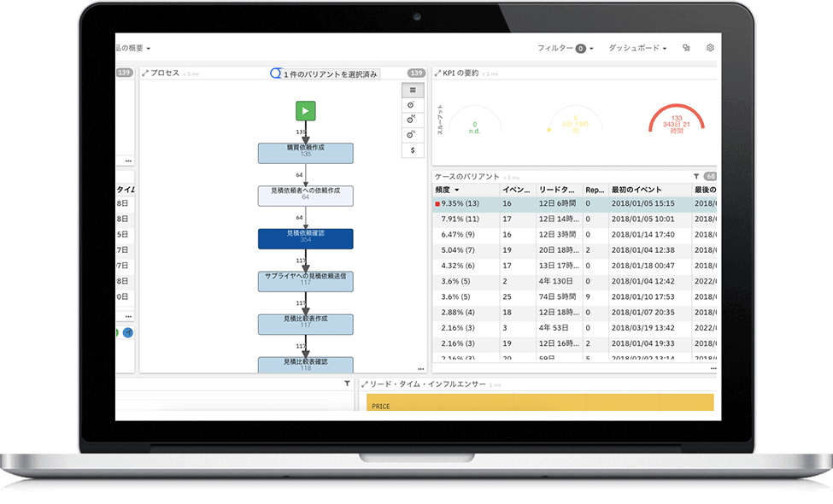833x504 pixels.
Task: Select the clock icon marked M
Action: [411, 120]
